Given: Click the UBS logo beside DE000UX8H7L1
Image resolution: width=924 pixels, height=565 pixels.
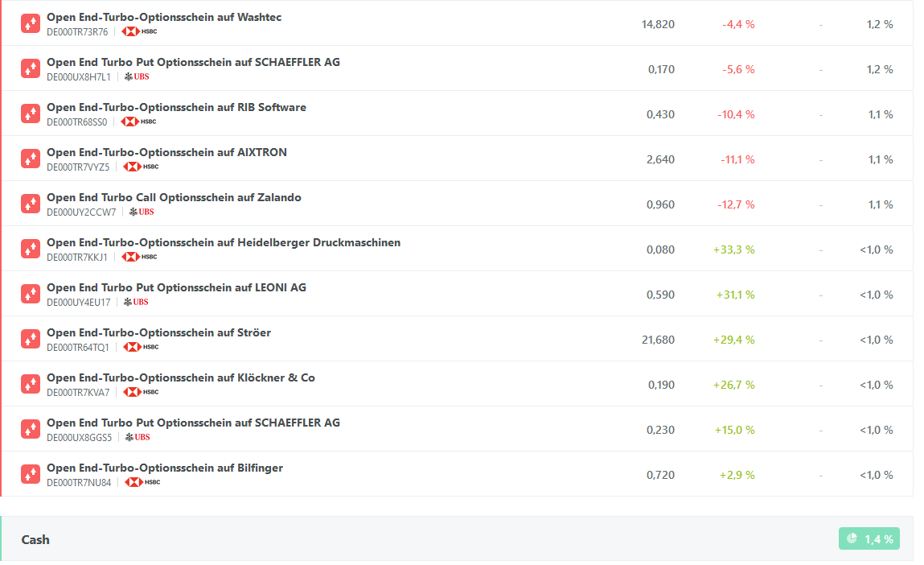Looking at the screenshot, I should [x=136, y=76].
